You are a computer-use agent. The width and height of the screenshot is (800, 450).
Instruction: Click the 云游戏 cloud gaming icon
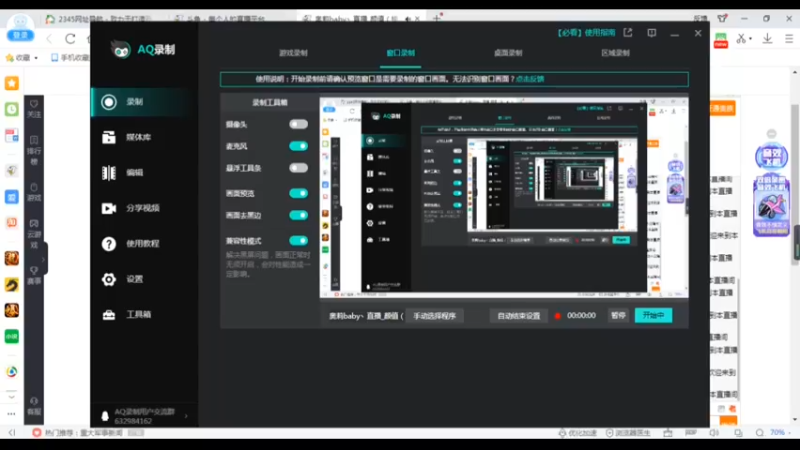[x=34, y=234]
